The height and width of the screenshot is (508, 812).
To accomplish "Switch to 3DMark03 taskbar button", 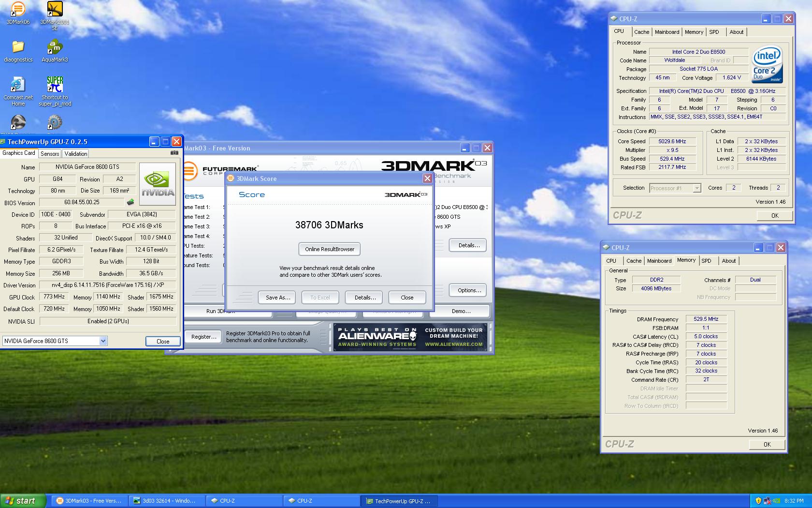I will coord(90,501).
